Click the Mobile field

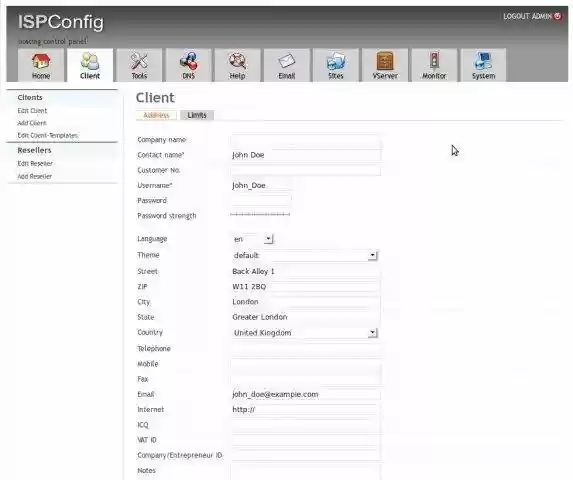(x=306, y=364)
